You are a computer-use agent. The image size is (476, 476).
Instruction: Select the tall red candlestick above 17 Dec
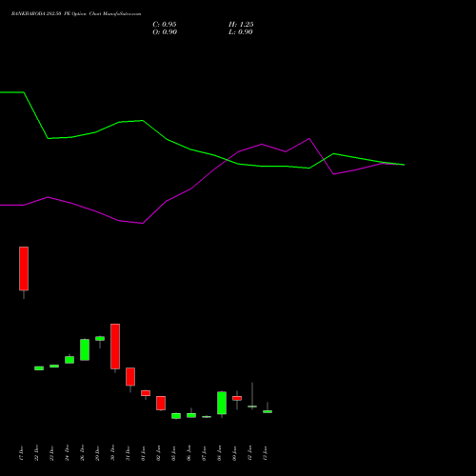click(x=24, y=268)
